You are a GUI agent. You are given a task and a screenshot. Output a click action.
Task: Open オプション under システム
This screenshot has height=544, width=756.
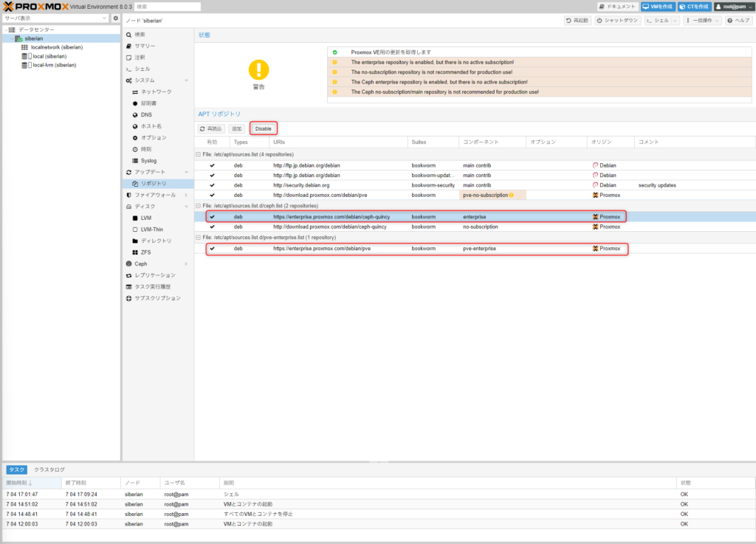[158, 138]
